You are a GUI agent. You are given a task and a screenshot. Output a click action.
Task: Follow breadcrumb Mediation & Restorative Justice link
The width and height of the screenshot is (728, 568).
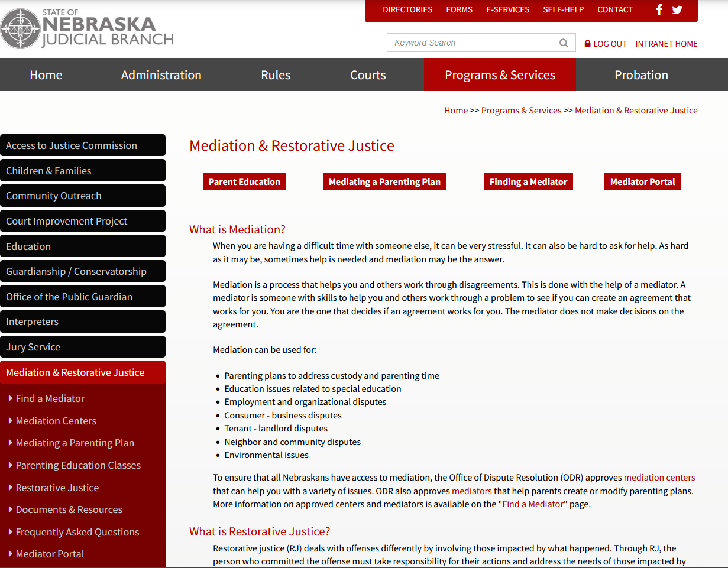pos(636,111)
